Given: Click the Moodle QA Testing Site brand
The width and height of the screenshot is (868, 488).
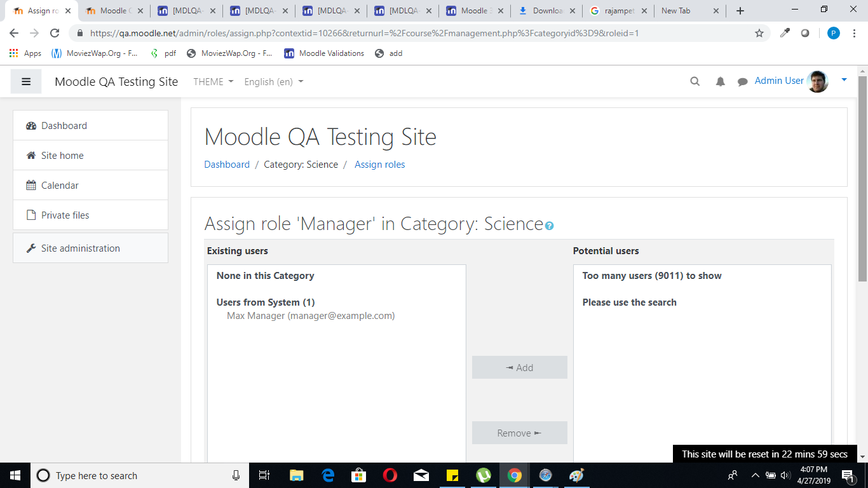Looking at the screenshot, I should point(116,81).
